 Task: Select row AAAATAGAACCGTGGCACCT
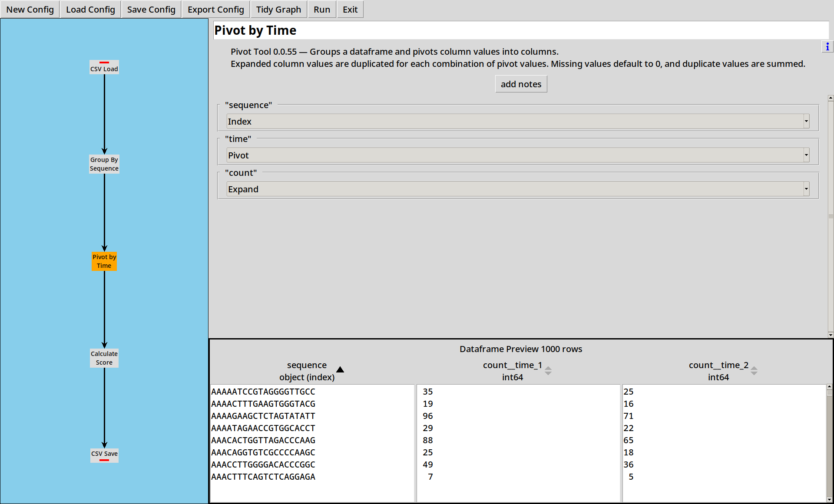(x=263, y=428)
